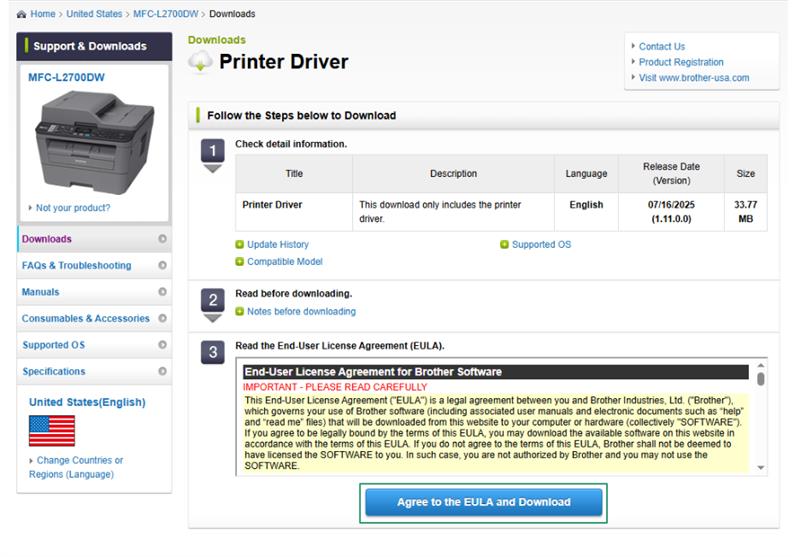Click green plus icon beside Update History
Viewport: 800px width, 557px height.
coord(239,245)
